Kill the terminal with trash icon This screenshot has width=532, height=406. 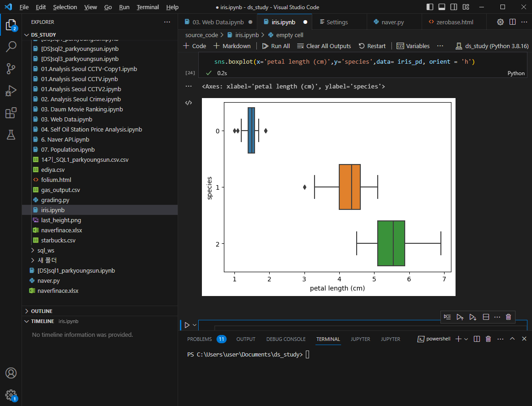pyautogui.click(x=488, y=339)
